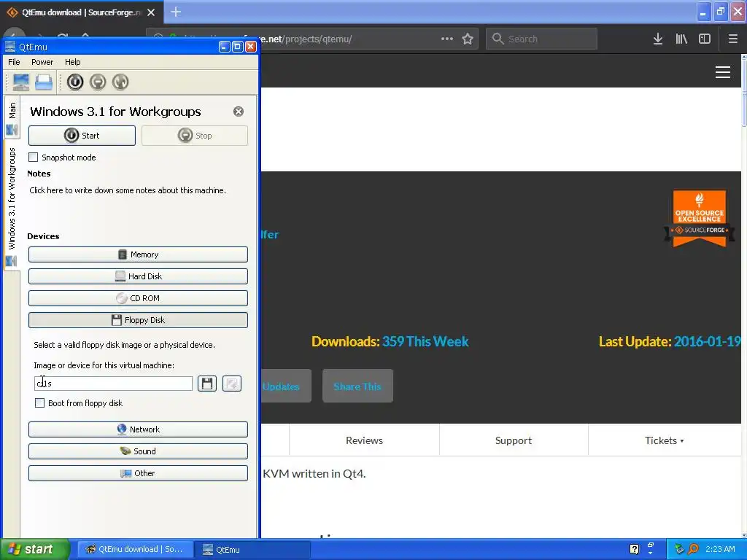The height and width of the screenshot is (560, 747).
Task: Click the greyed restart toolbar icon
Action: point(120,82)
